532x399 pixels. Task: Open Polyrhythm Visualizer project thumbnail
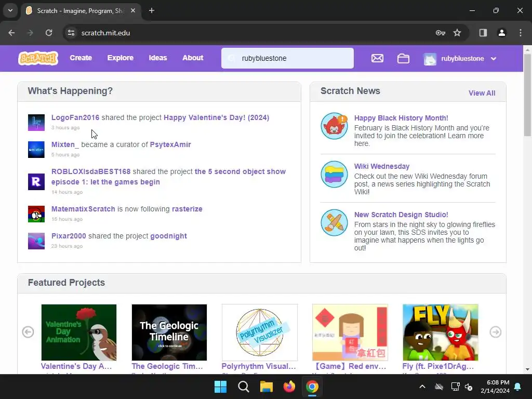[260, 332]
